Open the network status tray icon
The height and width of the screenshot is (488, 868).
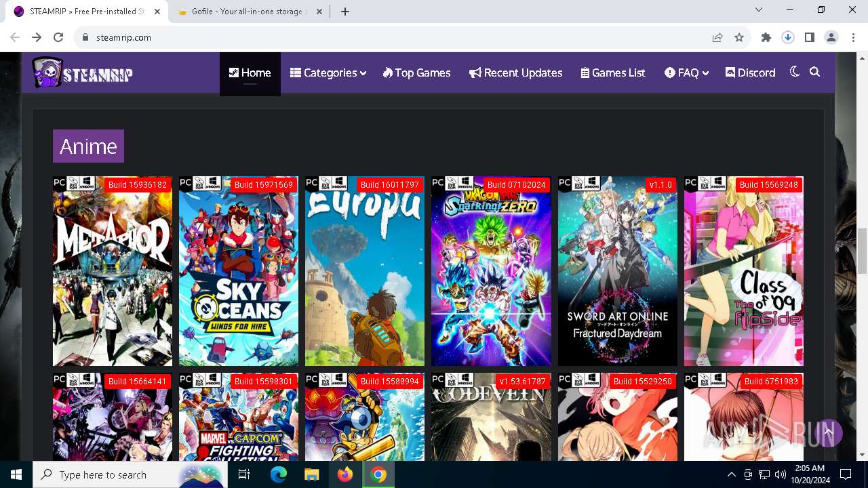coord(764,474)
